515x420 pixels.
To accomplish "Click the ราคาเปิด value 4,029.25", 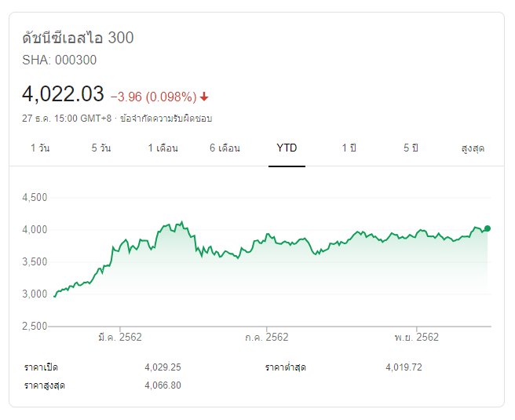I will (163, 367).
